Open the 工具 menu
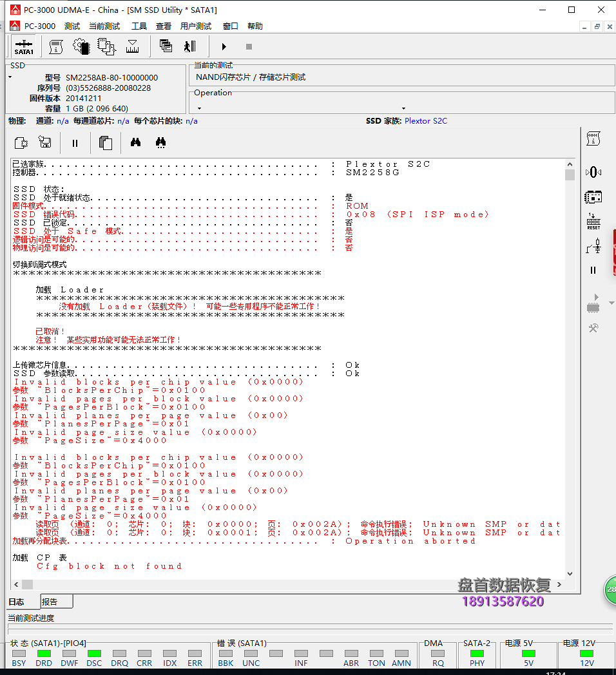 point(139,26)
